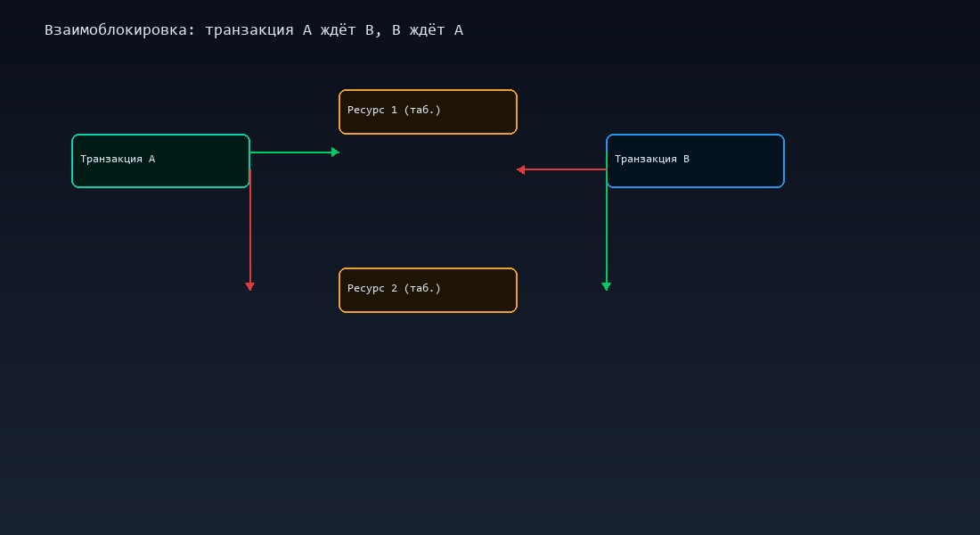Click the red left-pointing arrowhead
Viewport: 980px width, 535px height.
tap(521, 169)
